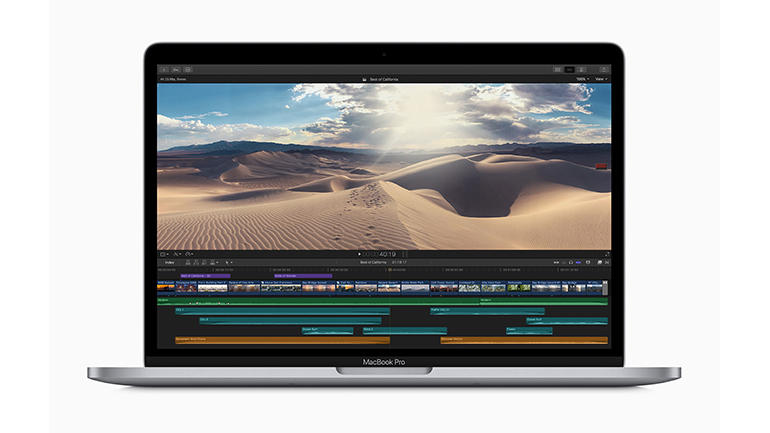770x433 pixels.
Task: Open the Enhancements magic wand dropdown
Action: 177,254
